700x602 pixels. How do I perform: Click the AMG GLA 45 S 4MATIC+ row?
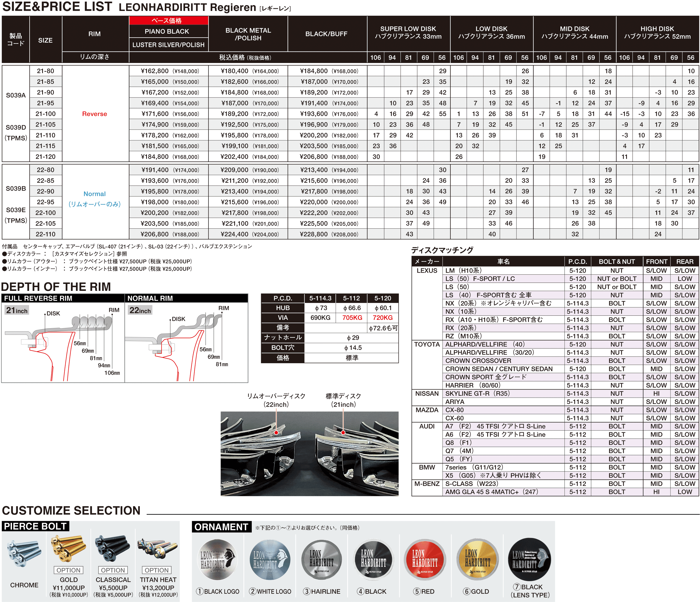(x=571, y=492)
